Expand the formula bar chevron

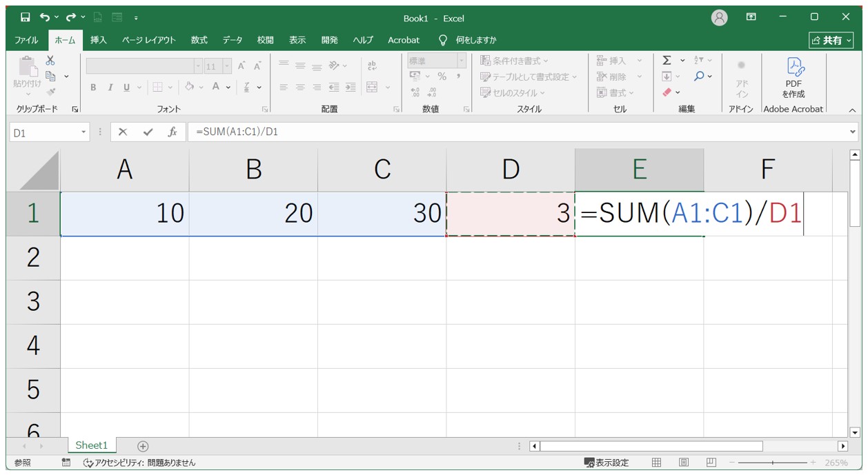coord(854,132)
